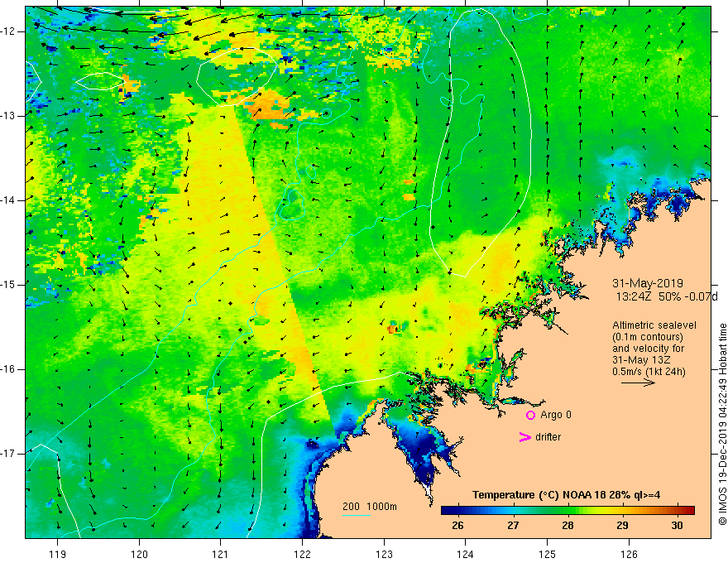
Task: Click the longitude label 121
Action: pos(221,554)
